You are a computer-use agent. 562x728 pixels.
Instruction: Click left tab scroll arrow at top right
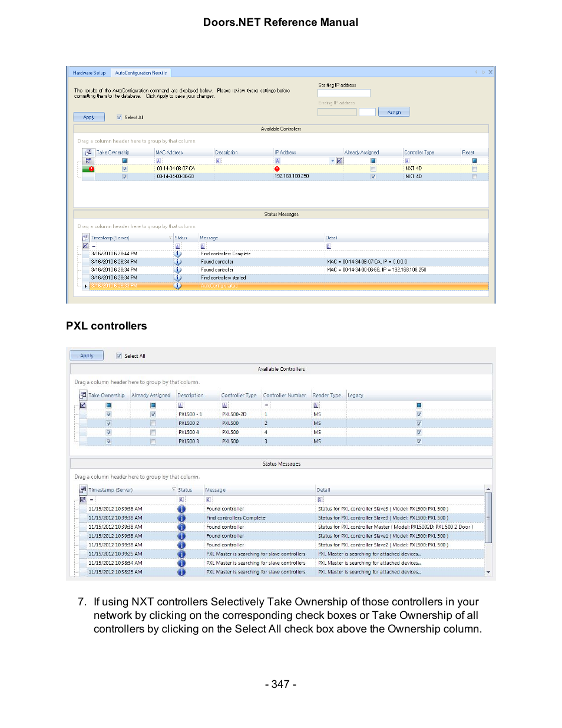coord(477,72)
